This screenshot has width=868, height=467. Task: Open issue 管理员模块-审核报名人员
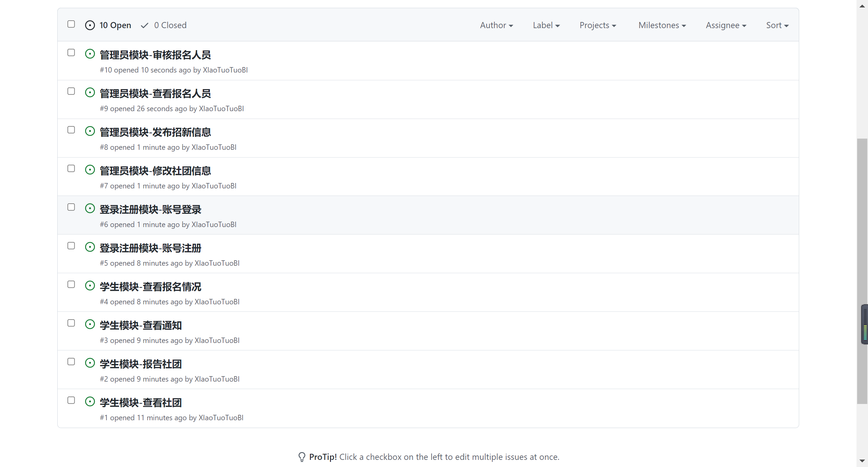(155, 55)
